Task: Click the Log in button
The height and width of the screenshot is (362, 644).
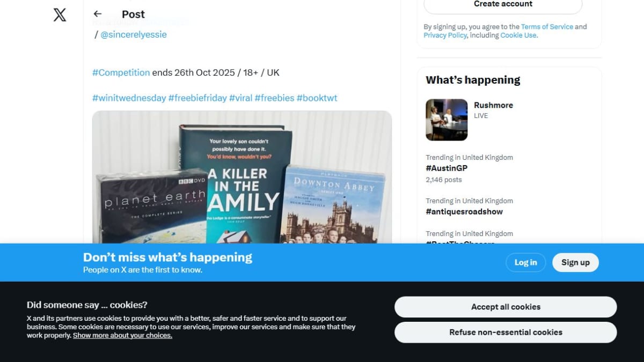Action: click(525, 262)
